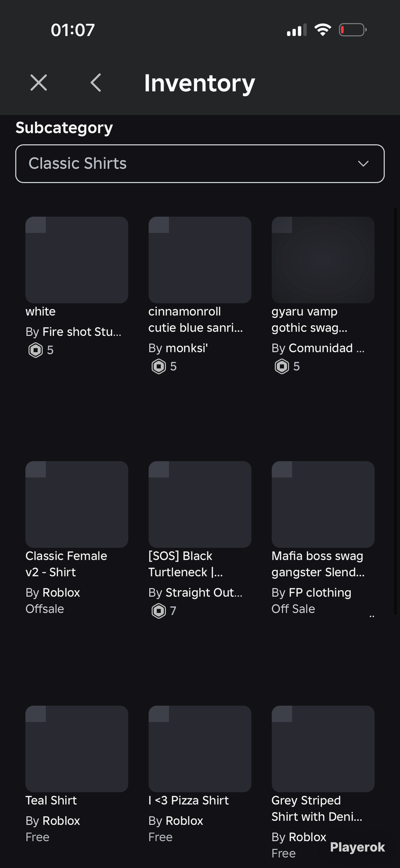Open creator link Fire shot Stu...

click(x=82, y=332)
